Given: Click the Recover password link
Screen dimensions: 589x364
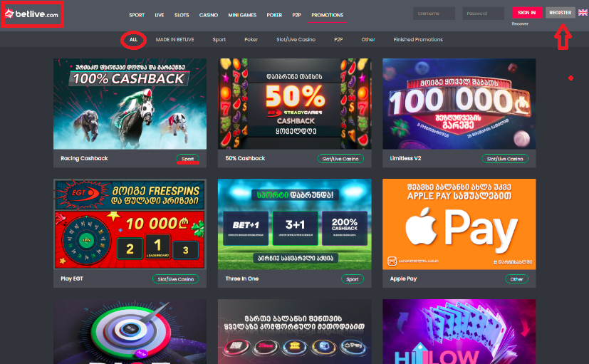Looking at the screenshot, I should (x=520, y=24).
